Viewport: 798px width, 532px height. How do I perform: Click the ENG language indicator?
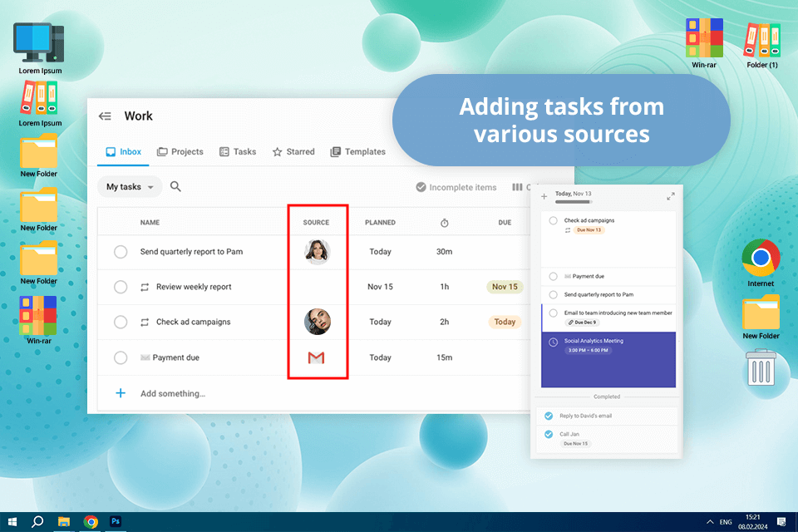click(x=726, y=522)
